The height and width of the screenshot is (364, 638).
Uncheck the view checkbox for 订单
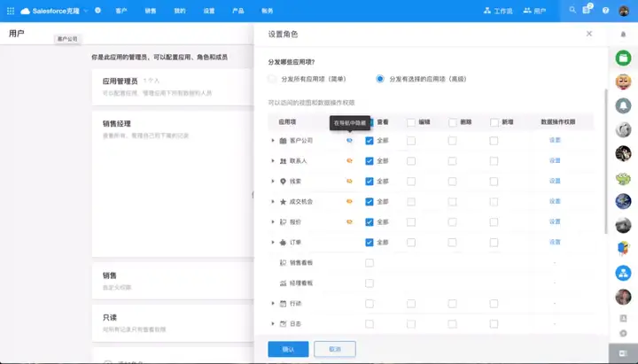369,243
